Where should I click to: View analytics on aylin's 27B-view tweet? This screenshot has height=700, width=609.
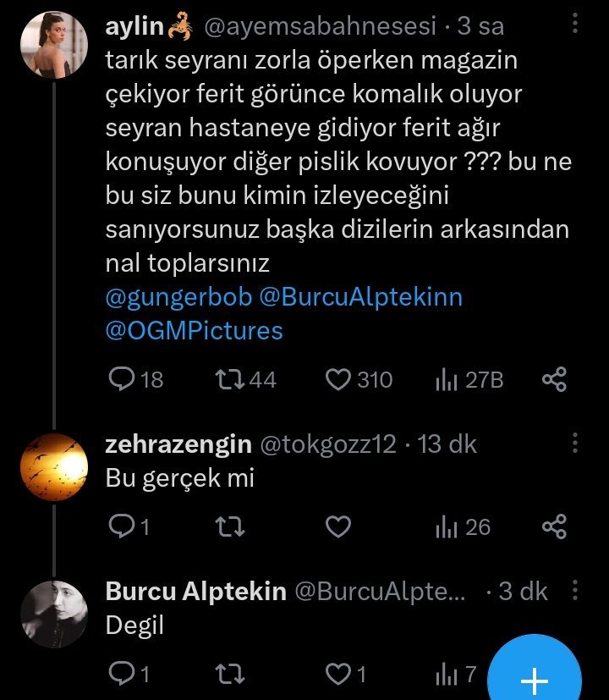click(x=446, y=380)
